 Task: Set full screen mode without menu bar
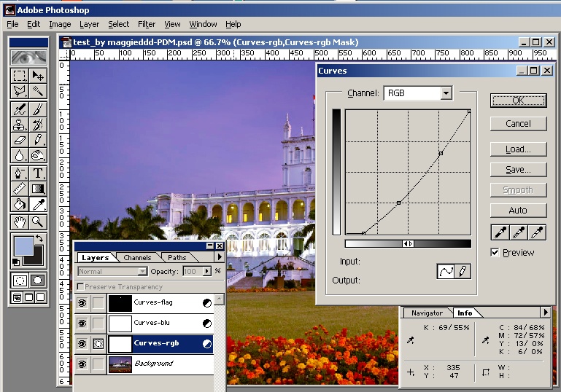point(40,297)
